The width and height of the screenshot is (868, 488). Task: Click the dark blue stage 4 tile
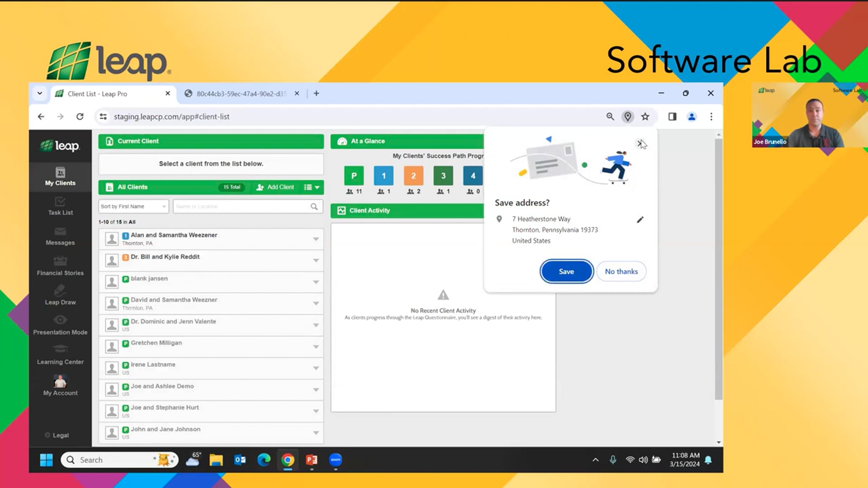pyautogui.click(x=473, y=176)
